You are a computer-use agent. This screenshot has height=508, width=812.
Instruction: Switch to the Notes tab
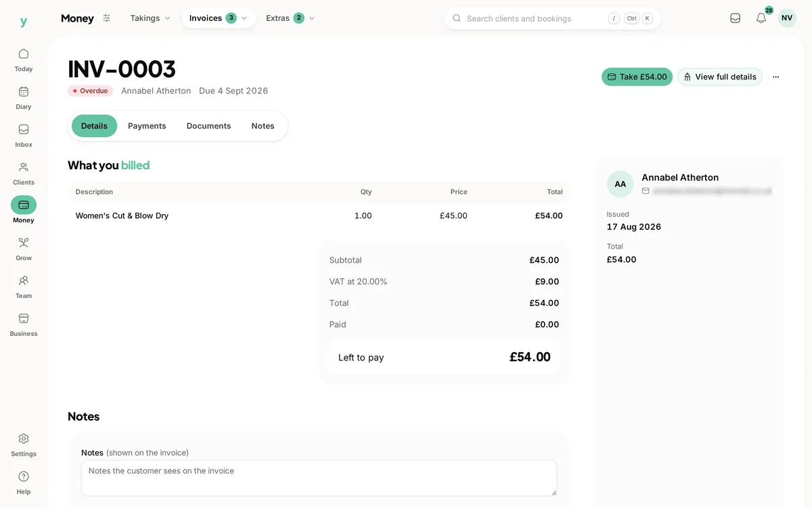tap(263, 126)
